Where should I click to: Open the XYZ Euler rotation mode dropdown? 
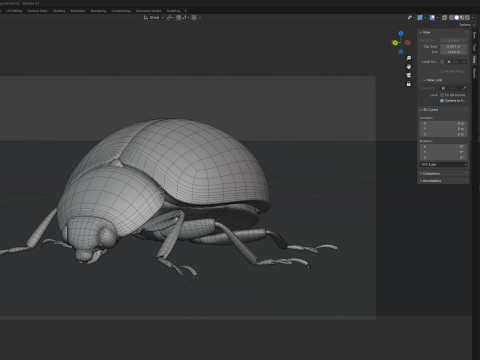coord(443,165)
